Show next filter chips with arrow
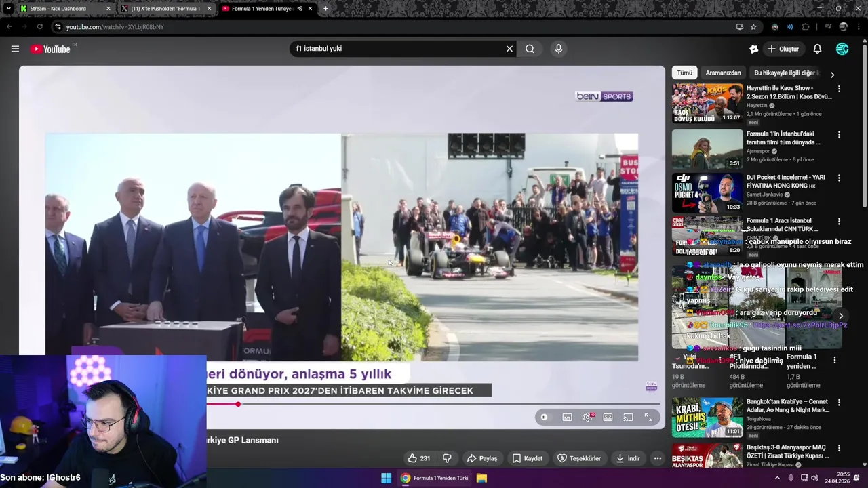Screen dimensions: 868x488 [x=832, y=74]
